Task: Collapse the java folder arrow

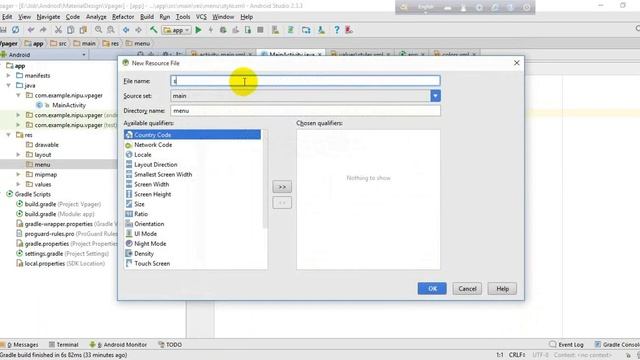Action: pyautogui.click(x=9, y=85)
